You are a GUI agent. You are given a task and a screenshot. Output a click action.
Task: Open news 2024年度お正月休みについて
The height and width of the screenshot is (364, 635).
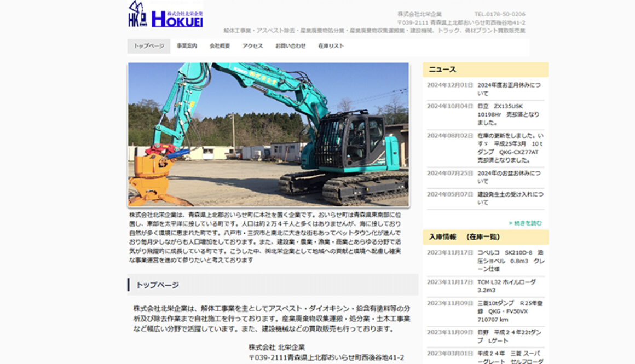[509, 89]
